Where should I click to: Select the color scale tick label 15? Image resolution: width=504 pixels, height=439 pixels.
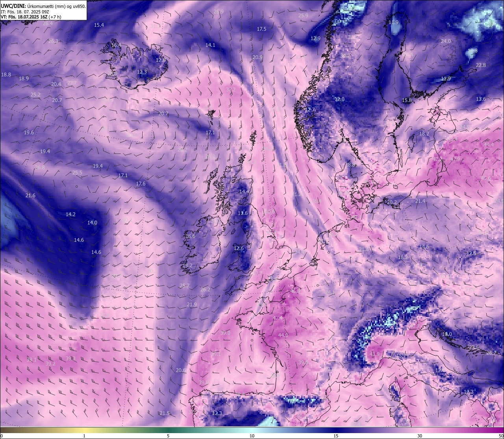(336, 436)
